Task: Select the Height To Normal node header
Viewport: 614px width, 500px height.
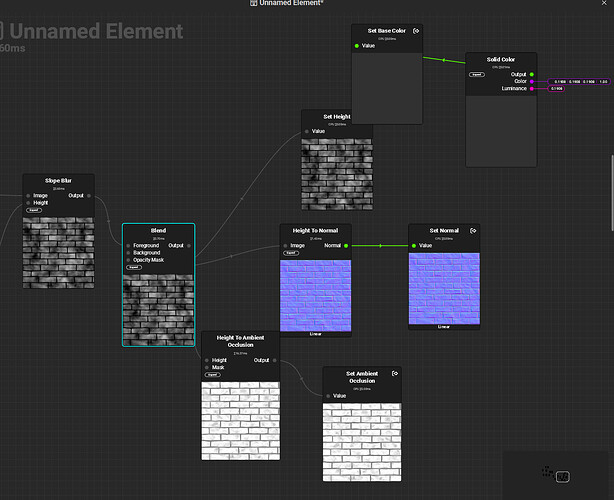Action: pyautogui.click(x=315, y=231)
